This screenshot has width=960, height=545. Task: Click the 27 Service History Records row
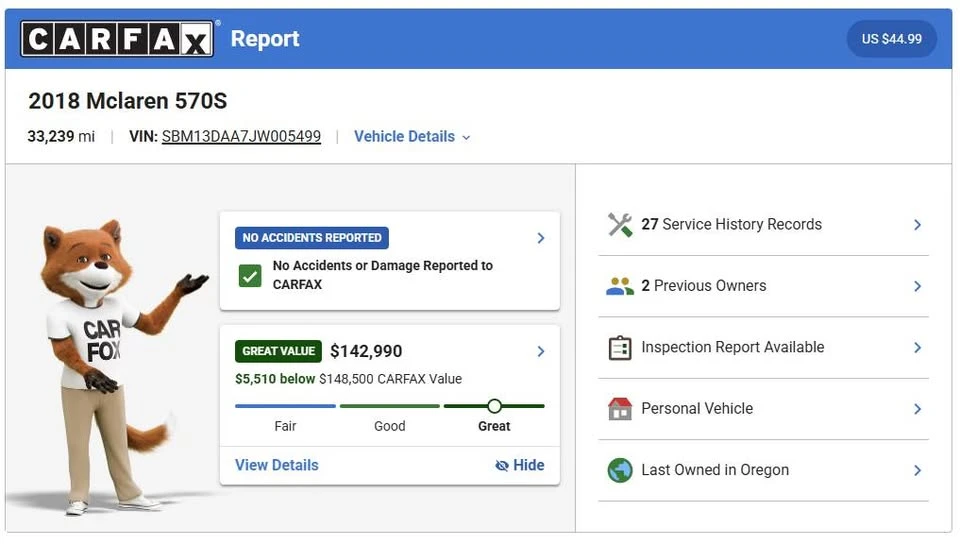763,225
